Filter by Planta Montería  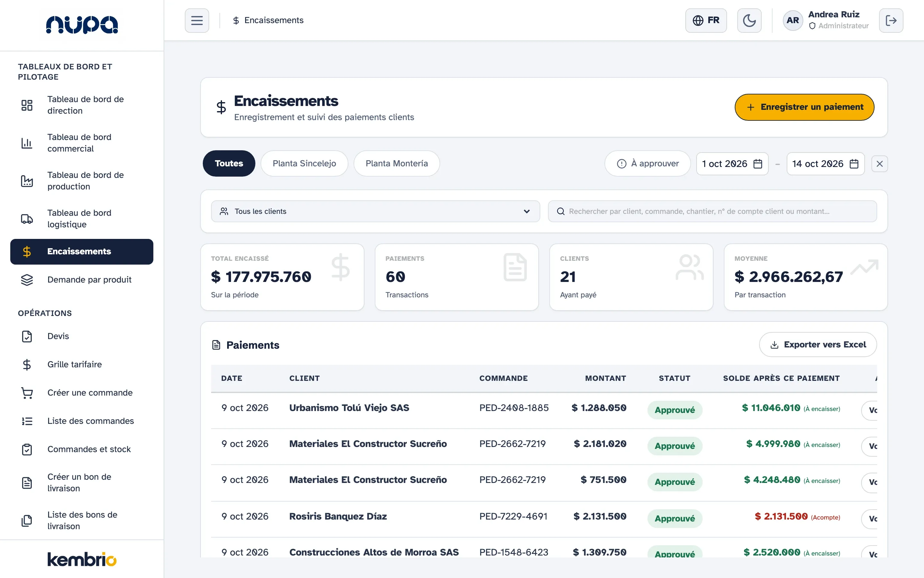[x=397, y=164]
